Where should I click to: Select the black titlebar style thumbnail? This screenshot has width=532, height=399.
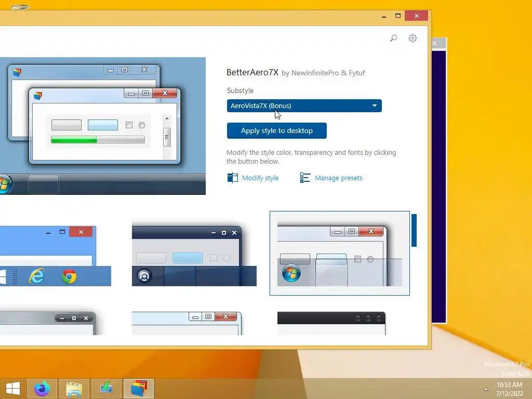(331, 323)
